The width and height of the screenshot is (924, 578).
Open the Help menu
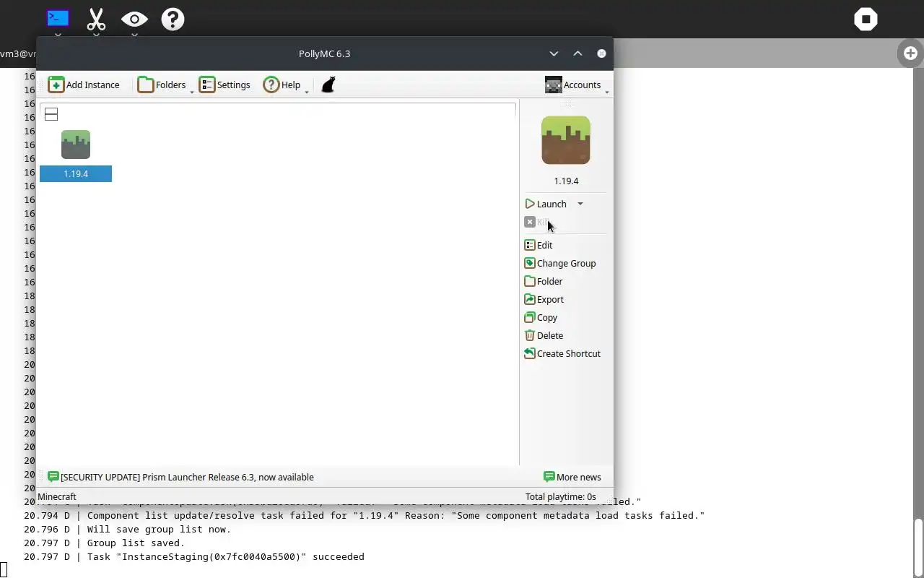[x=285, y=85]
